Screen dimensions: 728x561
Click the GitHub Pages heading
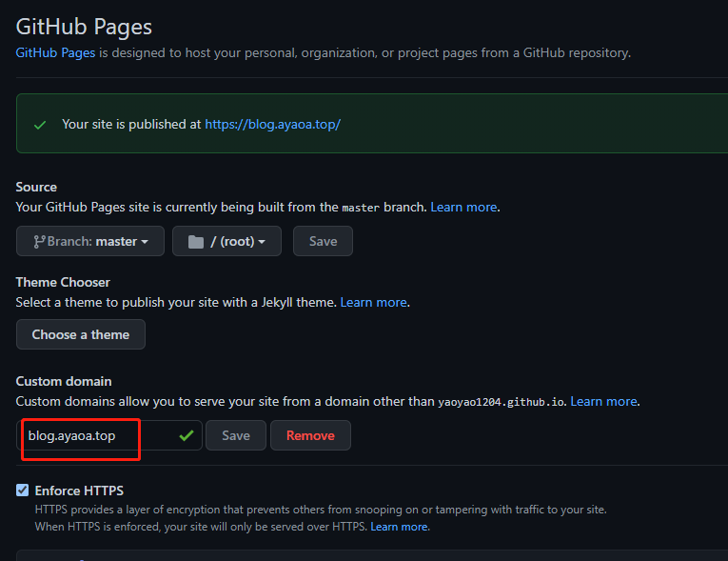(x=84, y=27)
